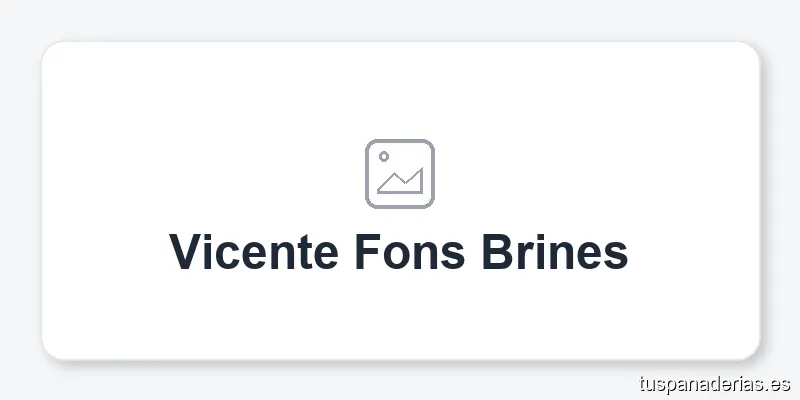The image size is (800, 400).
Task: Click the small circle inside the placeholder icon
Action: (x=384, y=157)
